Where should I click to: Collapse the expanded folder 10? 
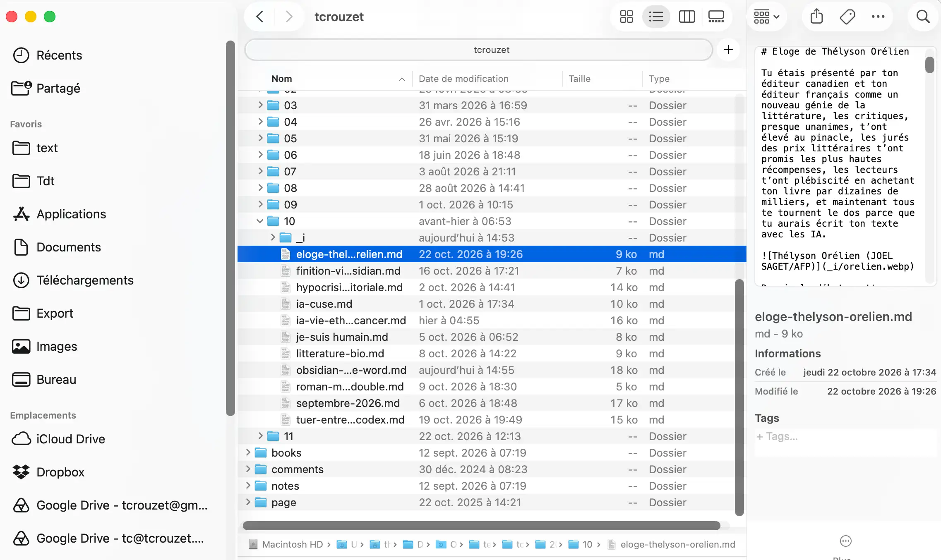tap(260, 221)
